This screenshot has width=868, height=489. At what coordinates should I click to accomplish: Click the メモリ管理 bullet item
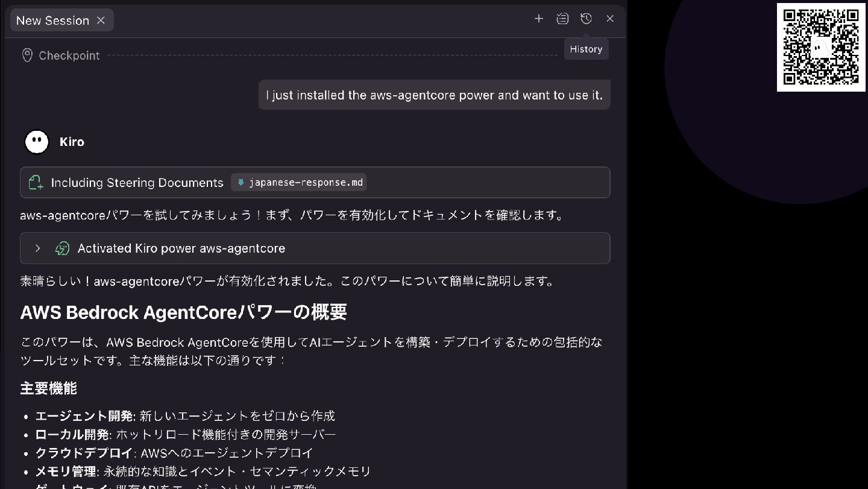click(203, 472)
